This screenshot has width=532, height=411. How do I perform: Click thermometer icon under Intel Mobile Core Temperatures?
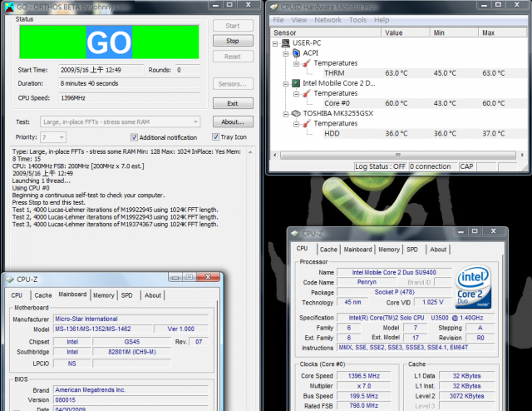pyautogui.click(x=307, y=93)
